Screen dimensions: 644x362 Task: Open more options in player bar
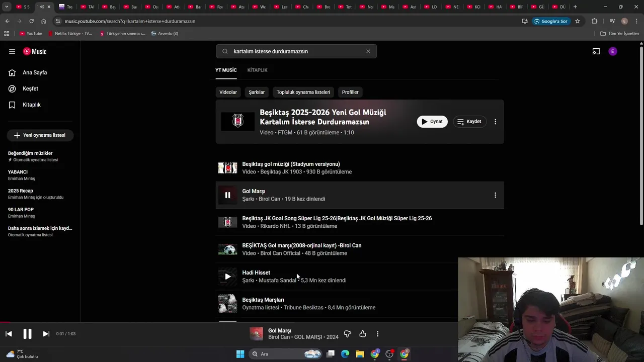(x=377, y=334)
